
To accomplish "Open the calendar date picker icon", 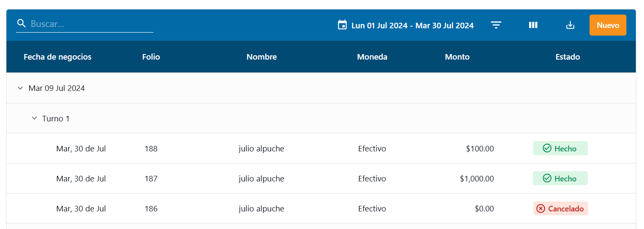I will point(342,25).
